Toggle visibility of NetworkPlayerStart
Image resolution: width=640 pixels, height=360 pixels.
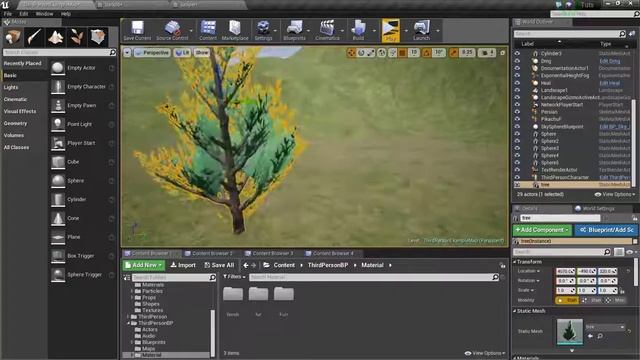517,104
